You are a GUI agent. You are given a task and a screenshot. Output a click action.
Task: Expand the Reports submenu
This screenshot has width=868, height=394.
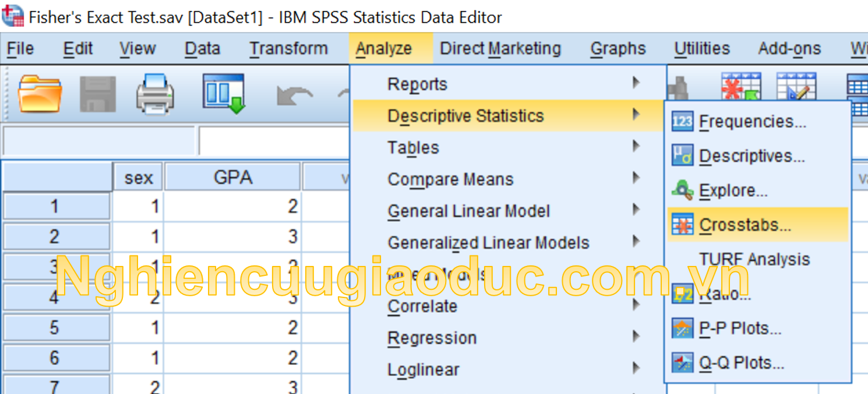coord(417,84)
